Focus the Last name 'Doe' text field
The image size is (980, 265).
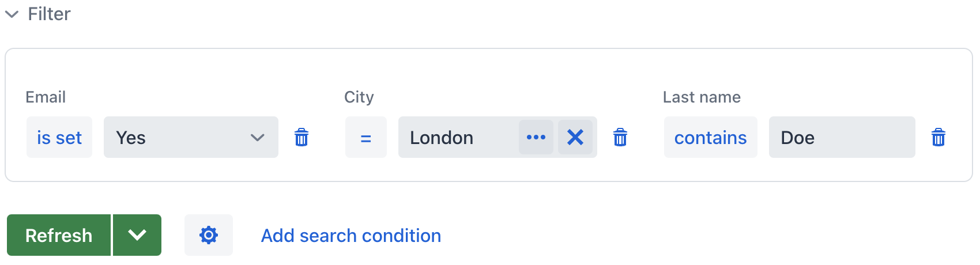coord(842,138)
